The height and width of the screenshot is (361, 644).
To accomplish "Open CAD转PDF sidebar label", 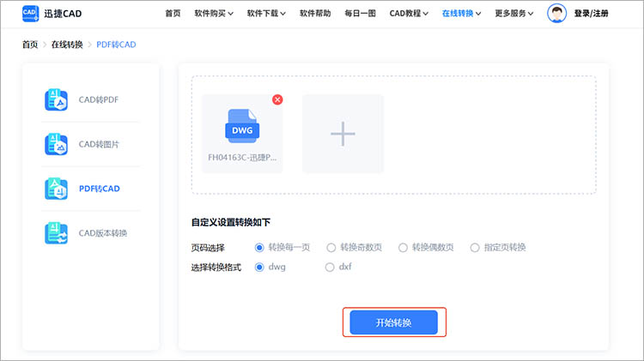I will pos(99,99).
